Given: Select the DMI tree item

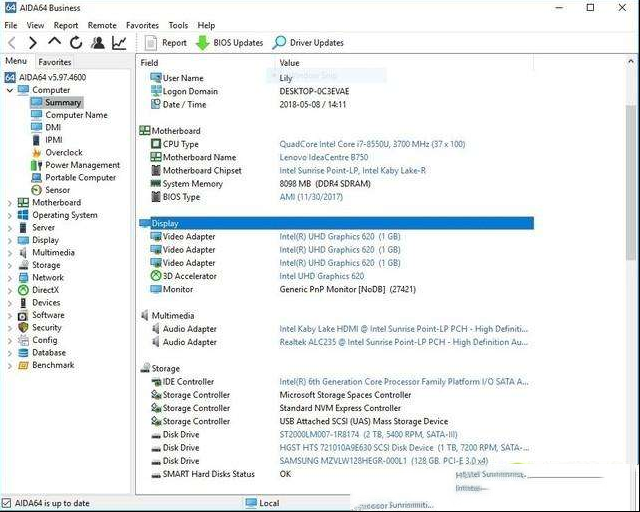Looking at the screenshot, I should pos(53,127).
